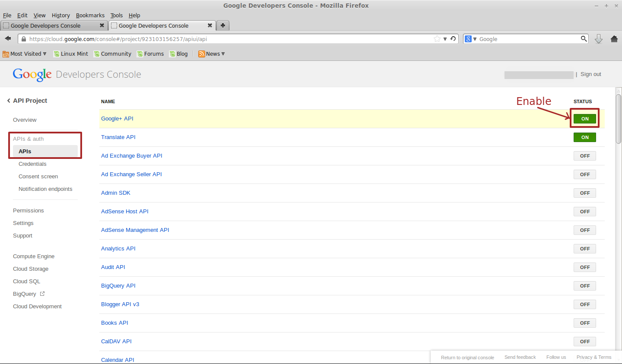The height and width of the screenshot is (364, 622).
Task: Open Notification endpoints in the sidebar
Action: (45, 189)
